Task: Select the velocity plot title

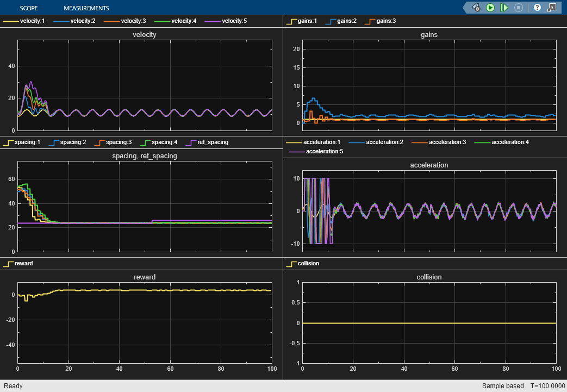Action: (144, 35)
